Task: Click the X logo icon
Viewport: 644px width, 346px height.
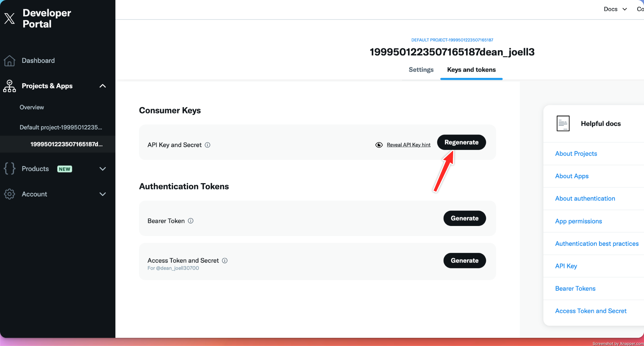Action: (9, 18)
